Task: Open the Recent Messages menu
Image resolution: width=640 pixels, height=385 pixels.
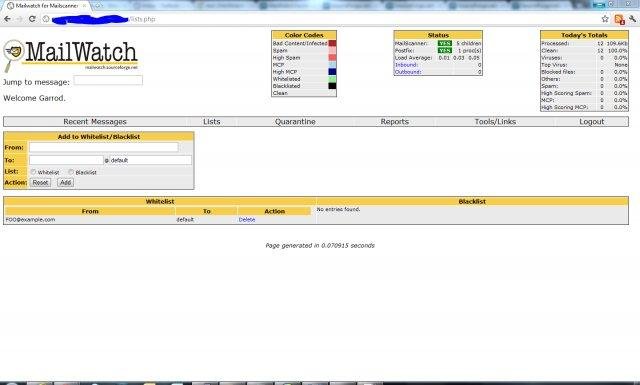Action: click(x=95, y=122)
